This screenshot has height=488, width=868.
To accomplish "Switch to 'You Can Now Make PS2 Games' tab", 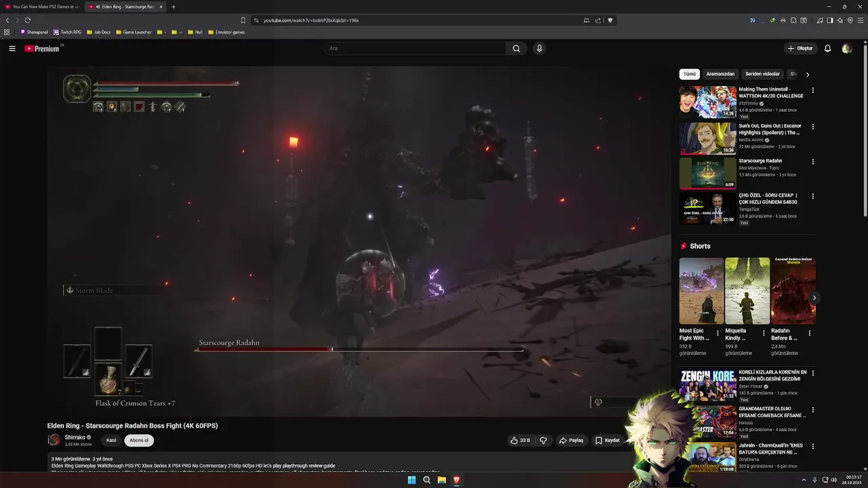I will [x=42, y=7].
